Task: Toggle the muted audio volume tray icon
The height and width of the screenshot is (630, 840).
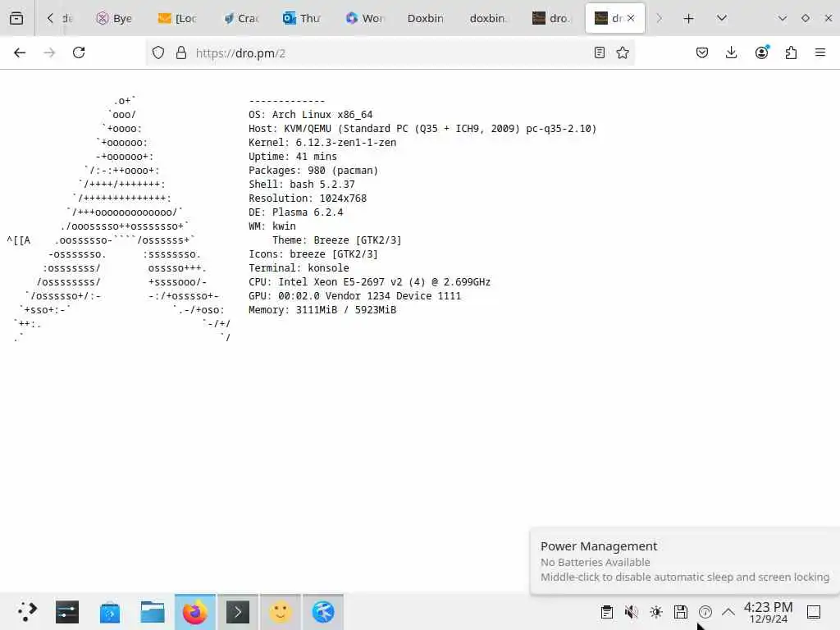Action: tap(632, 612)
